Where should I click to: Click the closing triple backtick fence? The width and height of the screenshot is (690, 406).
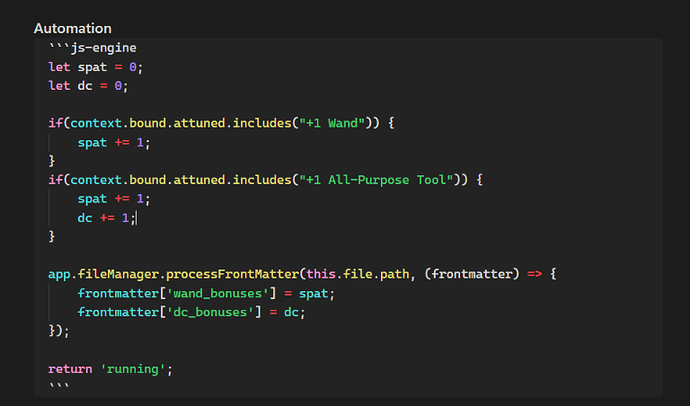point(59,387)
